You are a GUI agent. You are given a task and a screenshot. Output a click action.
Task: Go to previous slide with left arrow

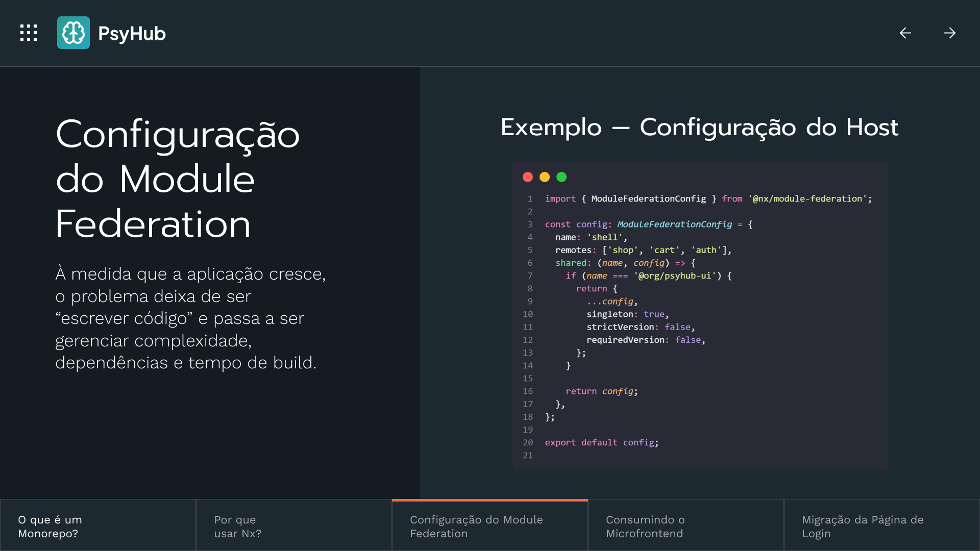tap(905, 33)
